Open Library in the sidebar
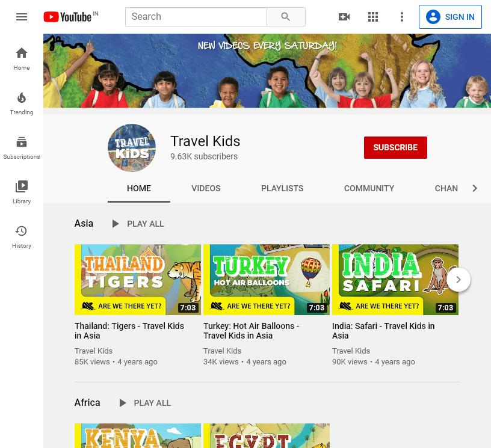The width and height of the screenshot is (491, 448). [x=22, y=192]
